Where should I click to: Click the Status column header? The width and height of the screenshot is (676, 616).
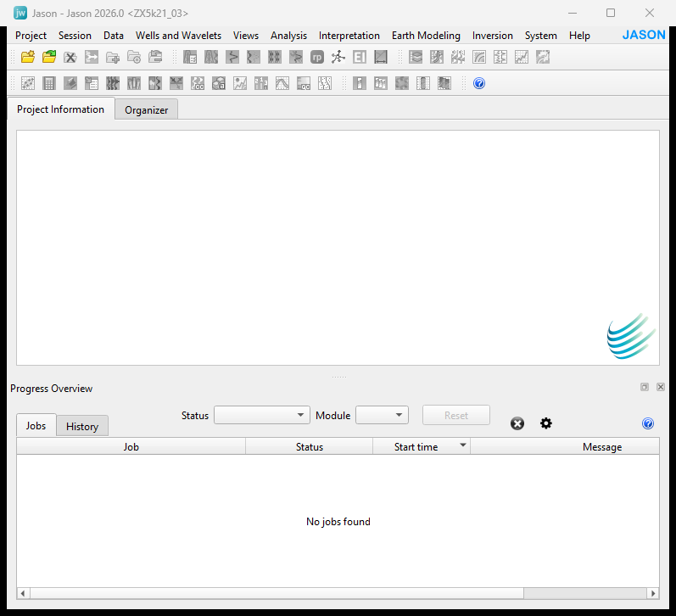coord(309,446)
